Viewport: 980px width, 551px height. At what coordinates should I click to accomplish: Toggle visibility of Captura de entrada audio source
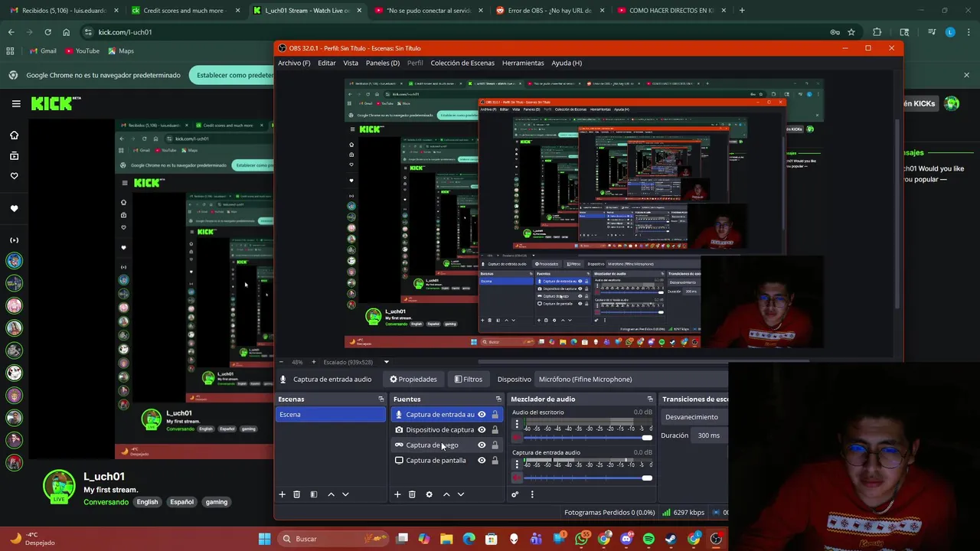(x=482, y=414)
